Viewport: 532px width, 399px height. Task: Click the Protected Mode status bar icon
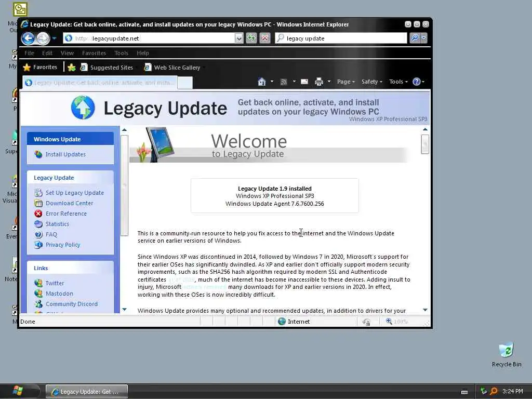tap(366, 322)
